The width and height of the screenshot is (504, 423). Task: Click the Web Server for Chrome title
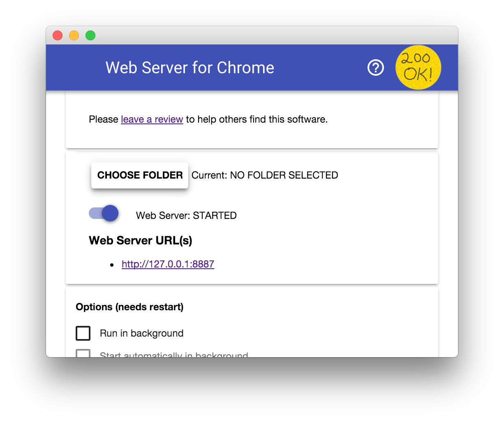[x=190, y=67]
